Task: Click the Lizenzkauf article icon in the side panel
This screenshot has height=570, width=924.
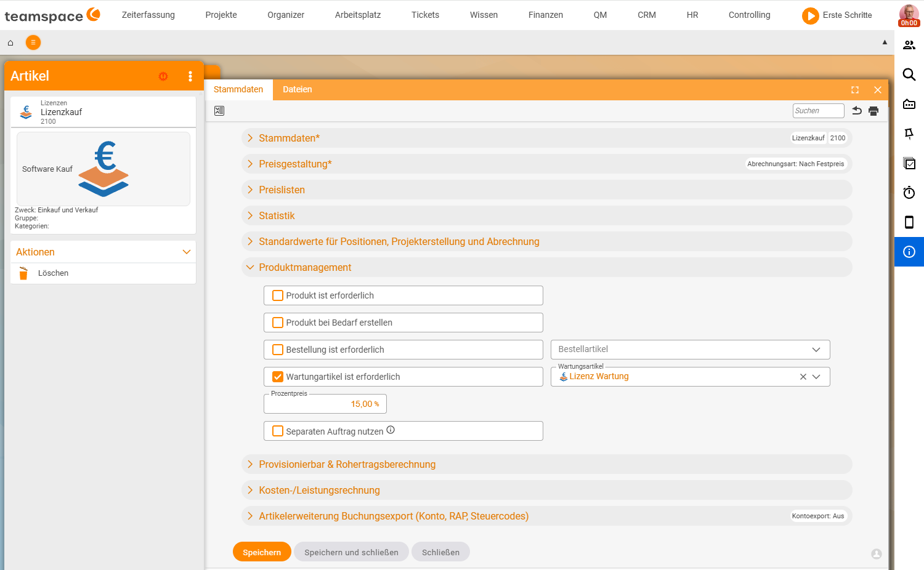Action: [26, 112]
